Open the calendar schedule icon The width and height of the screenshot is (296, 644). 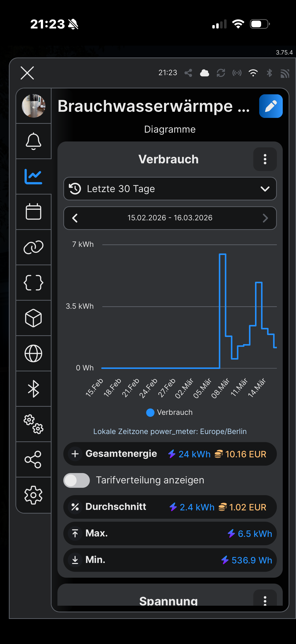pos(33,212)
